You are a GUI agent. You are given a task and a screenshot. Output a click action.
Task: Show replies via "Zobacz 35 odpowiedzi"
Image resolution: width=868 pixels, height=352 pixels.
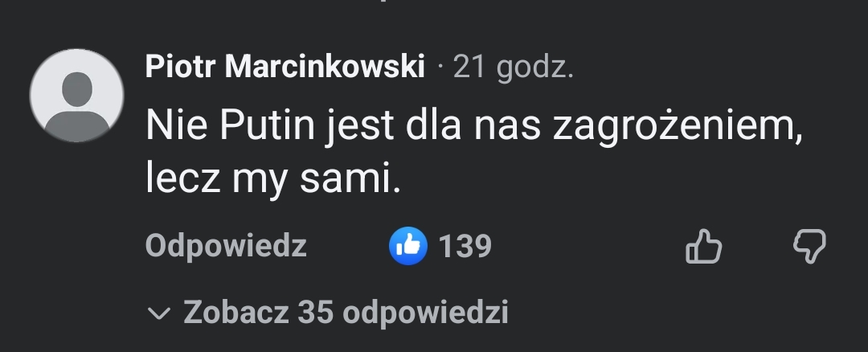346,312
